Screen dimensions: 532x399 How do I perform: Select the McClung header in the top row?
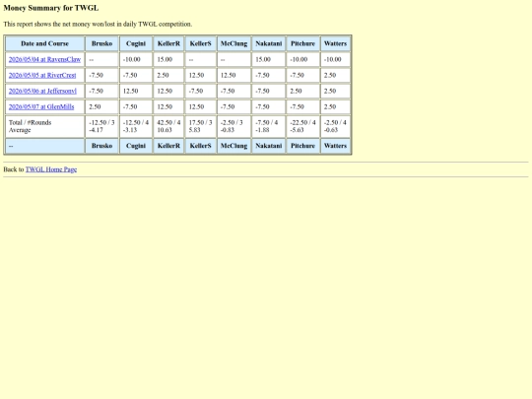233,43
